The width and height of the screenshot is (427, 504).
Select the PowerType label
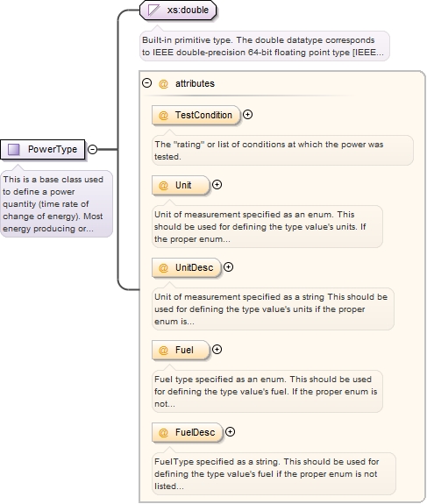53,149
